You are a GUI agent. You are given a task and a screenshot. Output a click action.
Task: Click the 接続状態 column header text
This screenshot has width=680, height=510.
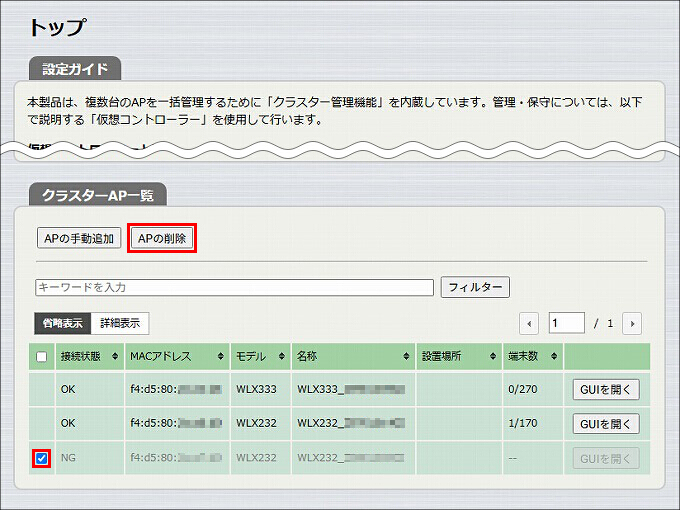tap(81, 356)
